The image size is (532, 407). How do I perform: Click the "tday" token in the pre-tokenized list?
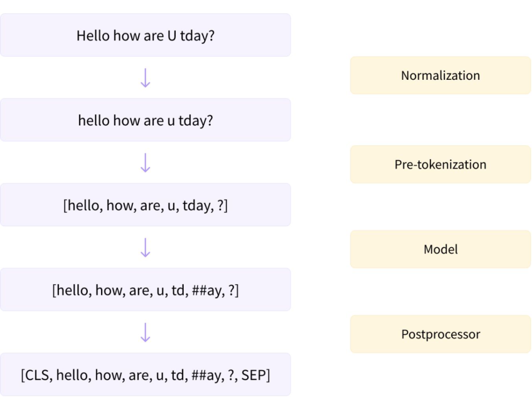click(x=197, y=205)
